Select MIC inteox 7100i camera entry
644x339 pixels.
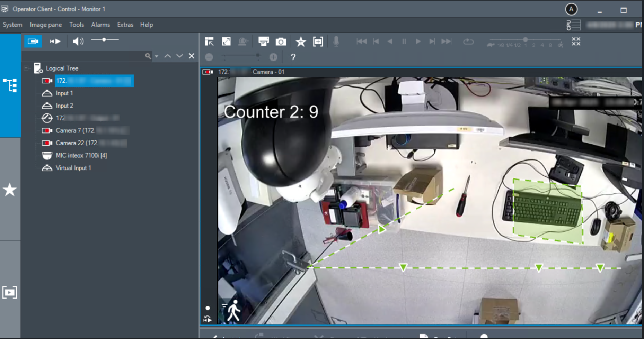click(81, 155)
